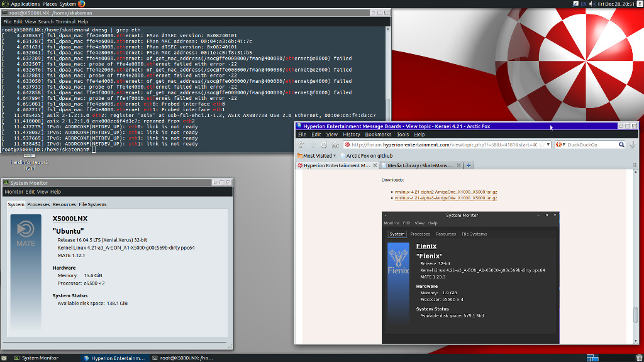Click the Memory 15.6 GiB value
The height and width of the screenshot is (362, 644).
(x=93, y=275)
